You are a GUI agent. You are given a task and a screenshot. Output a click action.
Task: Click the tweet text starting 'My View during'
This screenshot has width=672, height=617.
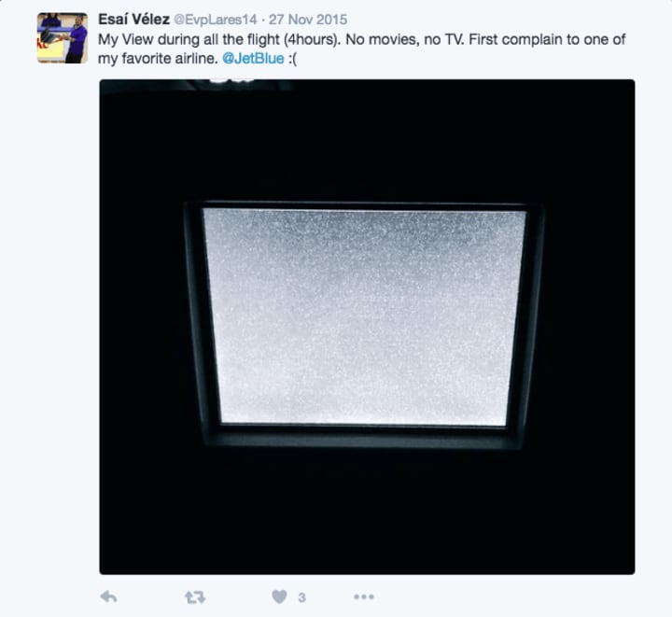(x=362, y=49)
